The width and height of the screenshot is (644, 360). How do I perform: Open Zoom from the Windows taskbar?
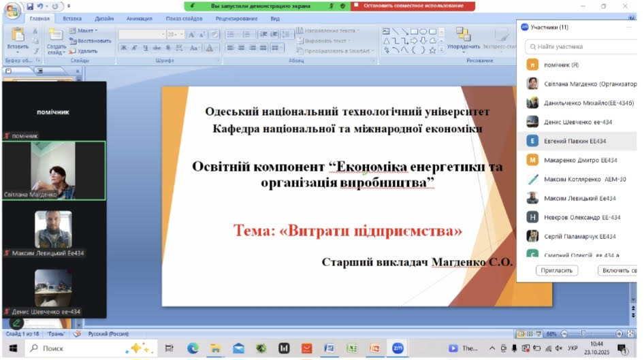coord(398,348)
